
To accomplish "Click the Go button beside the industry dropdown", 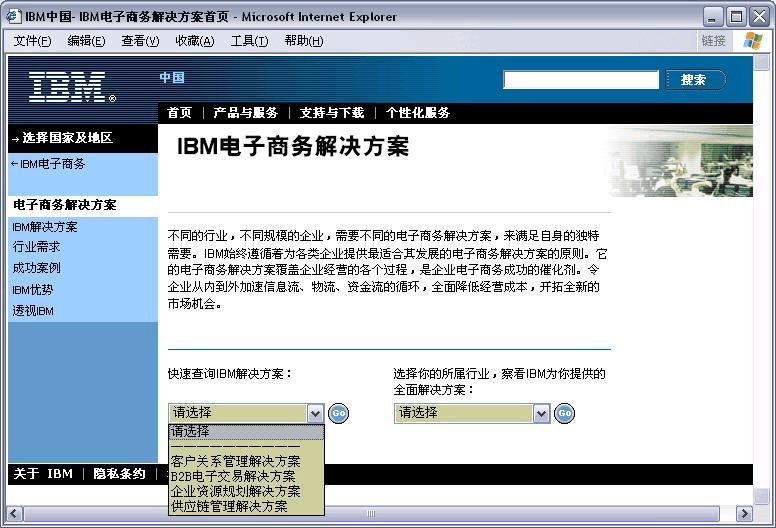I will pyautogui.click(x=564, y=413).
